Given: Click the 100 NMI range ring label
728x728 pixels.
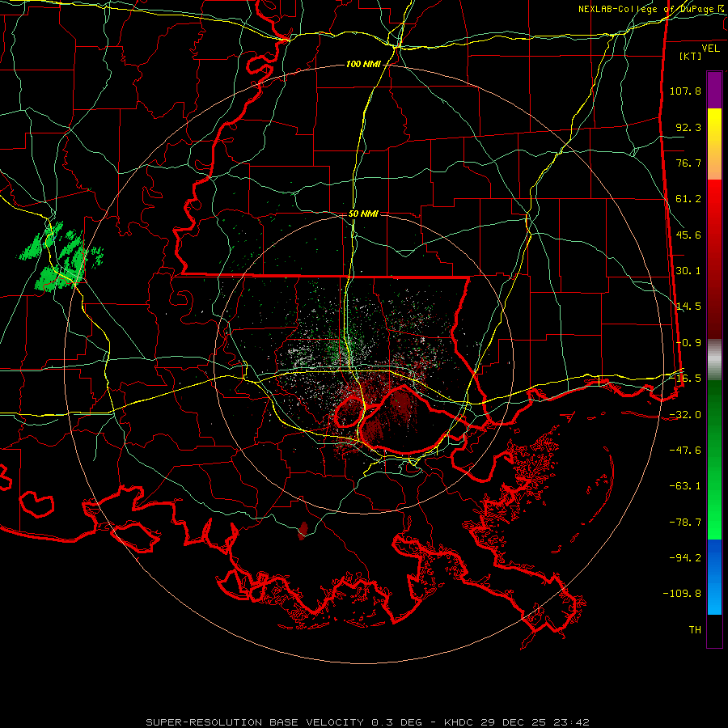Looking at the screenshot, I should [363, 64].
